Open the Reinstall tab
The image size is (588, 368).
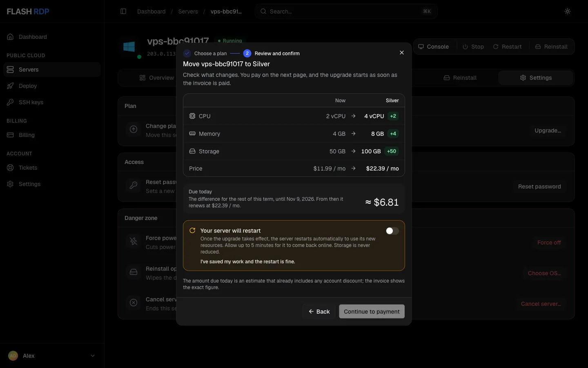click(x=460, y=78)
